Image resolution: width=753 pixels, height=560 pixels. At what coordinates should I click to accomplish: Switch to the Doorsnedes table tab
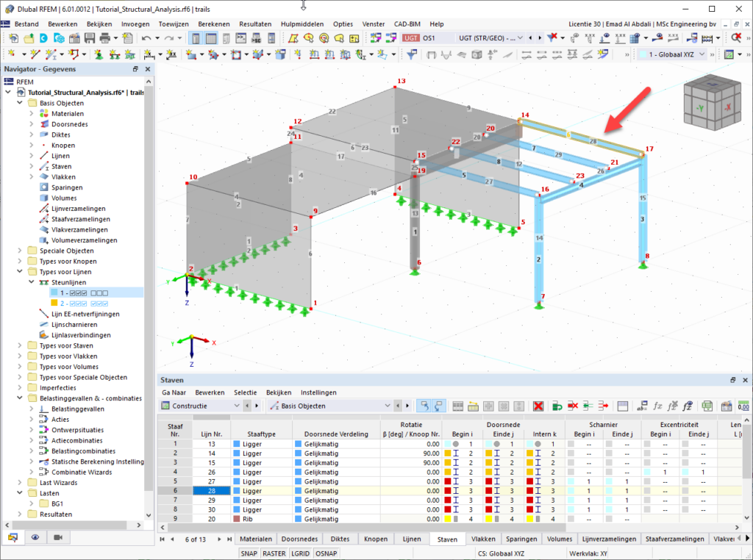point(299,539)
